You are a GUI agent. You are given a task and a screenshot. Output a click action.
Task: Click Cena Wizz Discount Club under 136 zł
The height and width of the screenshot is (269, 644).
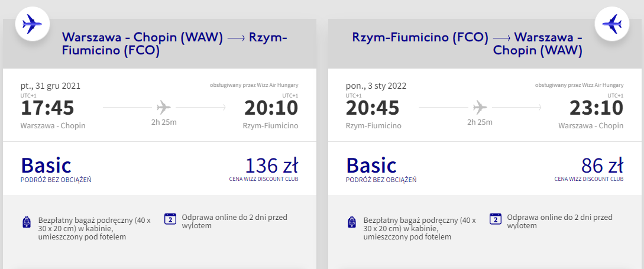[x=264, y=179]
